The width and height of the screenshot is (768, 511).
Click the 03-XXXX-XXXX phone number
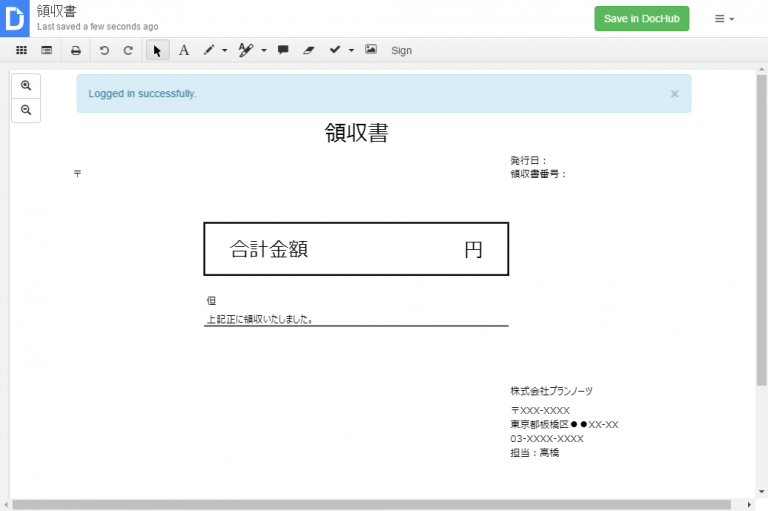[x=547, y=438]
